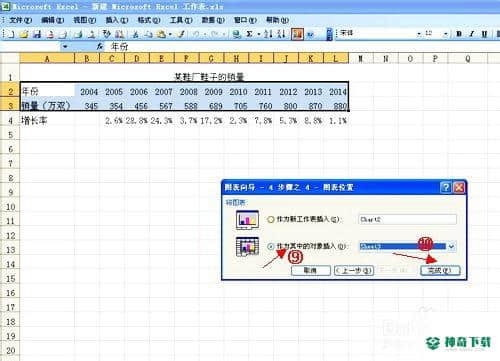Expand the font name dropdown
This screenshot has height=361, width=500.
coord(419,34)
